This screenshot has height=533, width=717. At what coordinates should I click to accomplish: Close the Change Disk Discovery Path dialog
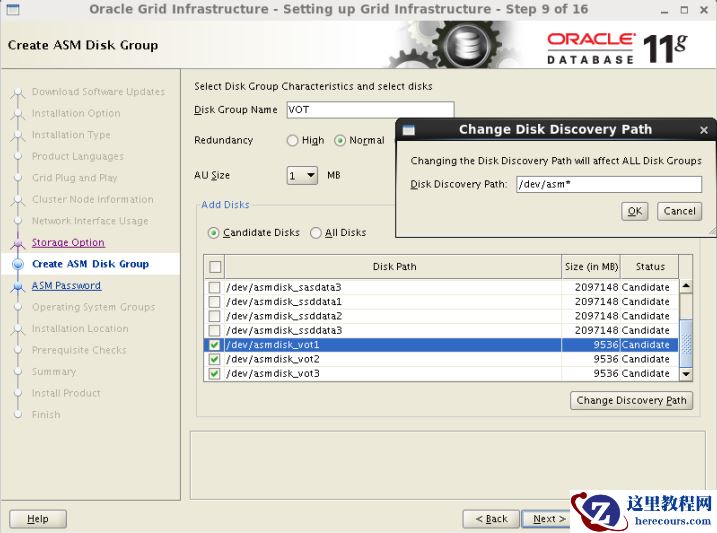point(703,130)
